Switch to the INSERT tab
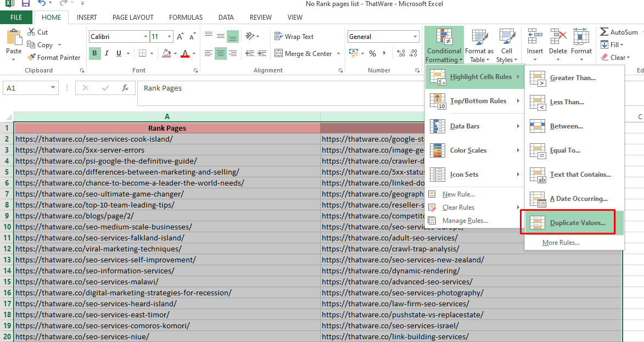The height and width of the screenshot is (342, 644). click(87, 17)
